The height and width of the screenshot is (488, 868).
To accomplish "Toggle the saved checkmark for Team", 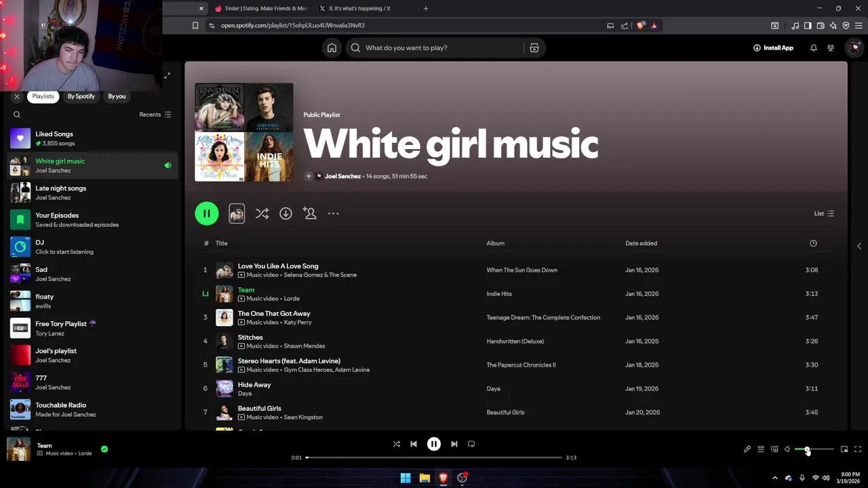I will point(104,449).
